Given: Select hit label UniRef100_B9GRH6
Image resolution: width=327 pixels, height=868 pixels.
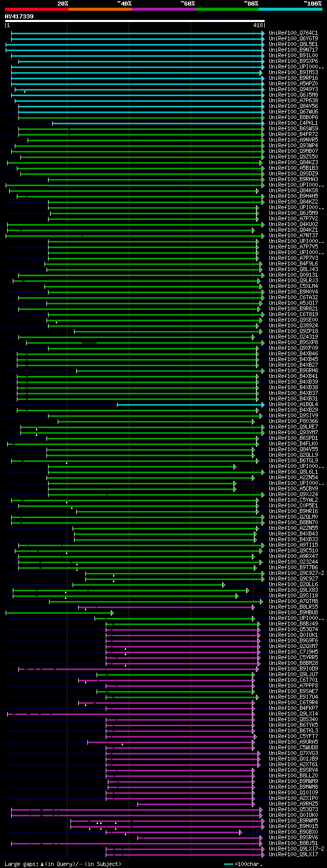Looking at the screenshot, I should tap(293, 370).
